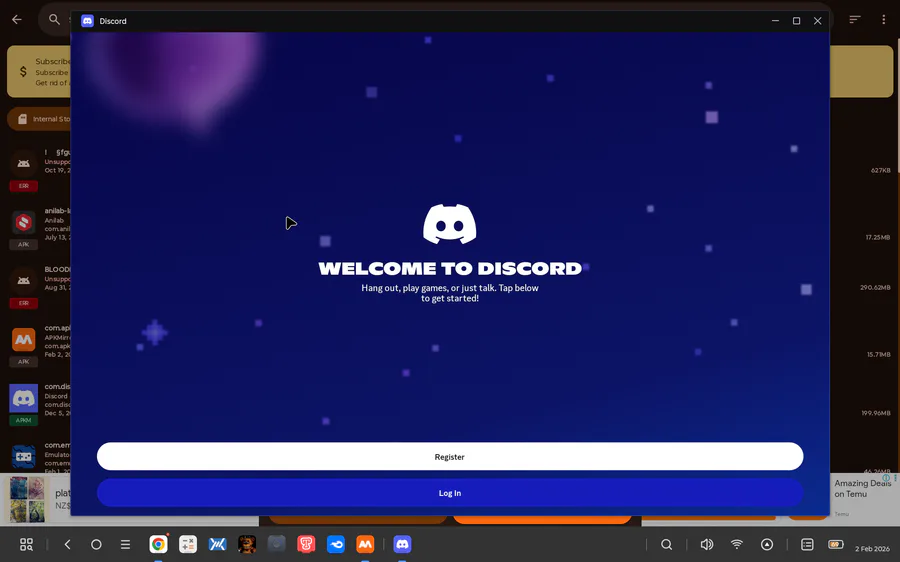This screenshot has height=562, width=900.
Task: Open the Calculator app from the taskbar
Action: click(x=188, y=544)
